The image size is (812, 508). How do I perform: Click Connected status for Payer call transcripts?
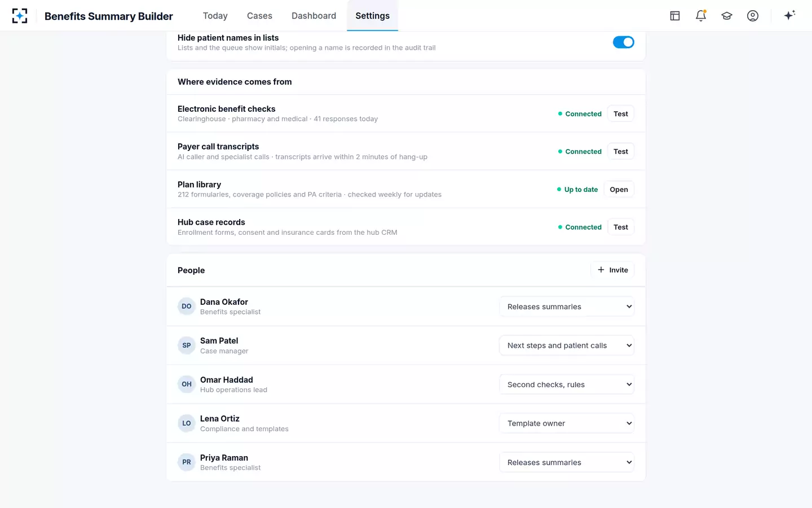click(x=580, y=152)
